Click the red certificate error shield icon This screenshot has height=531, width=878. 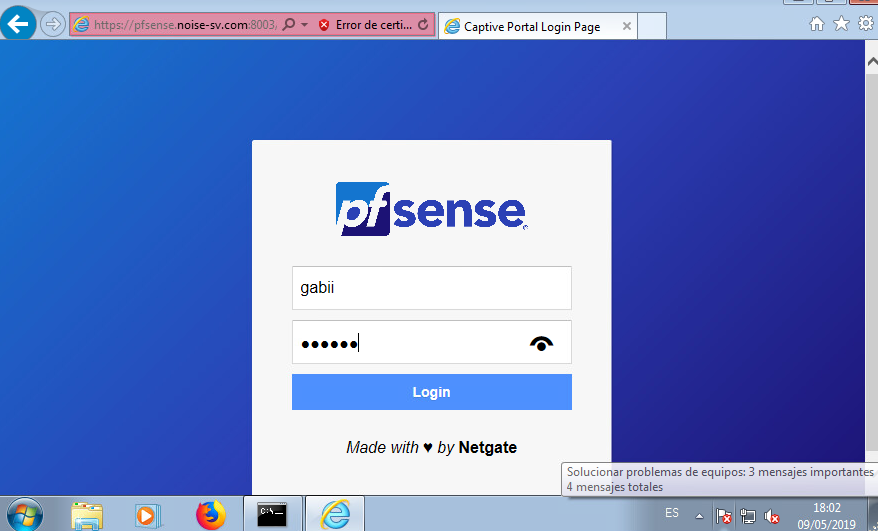tap(324, 25)
